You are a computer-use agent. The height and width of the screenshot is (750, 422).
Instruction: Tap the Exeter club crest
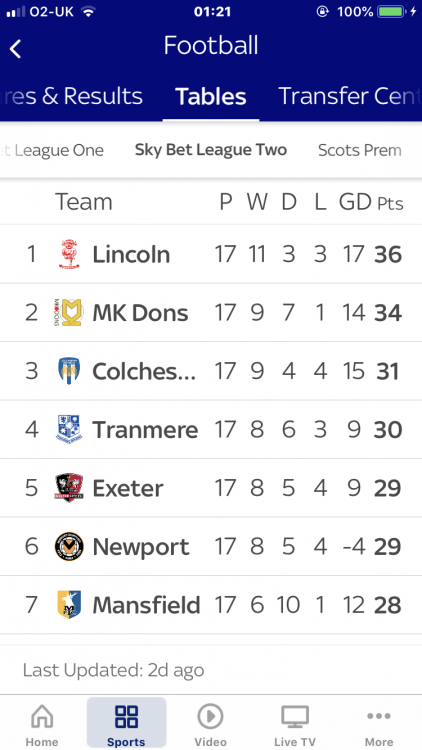tap(69, 488)
